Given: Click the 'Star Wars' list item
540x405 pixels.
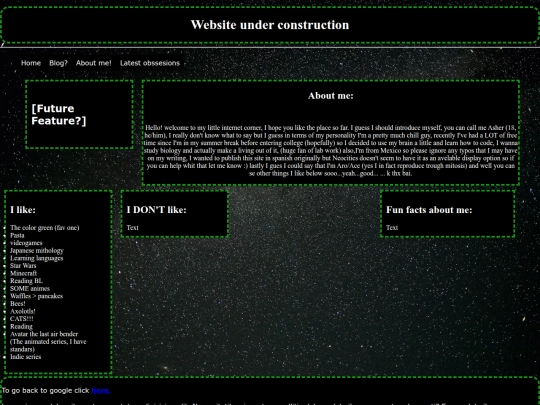Looking at the screenshot, I should coord(23,266).
